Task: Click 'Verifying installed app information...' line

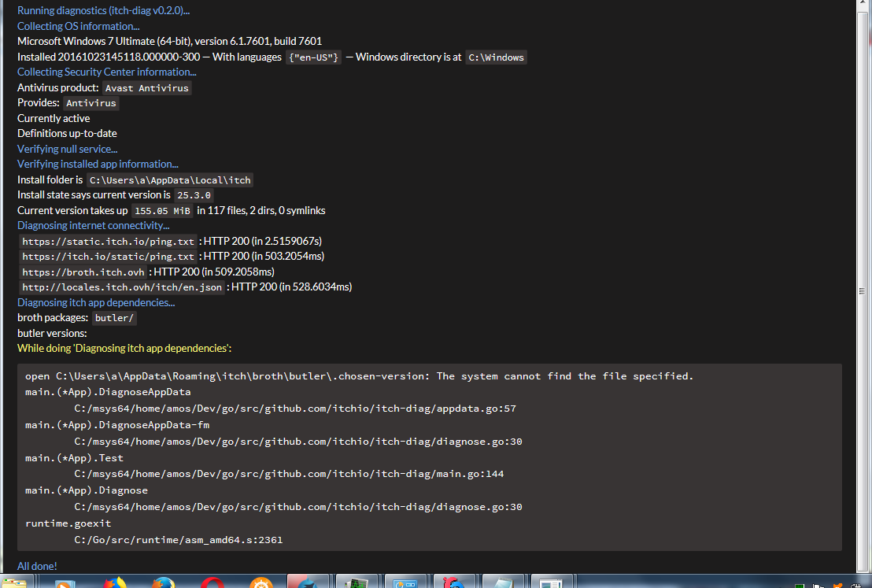Action: pos(98,164)
